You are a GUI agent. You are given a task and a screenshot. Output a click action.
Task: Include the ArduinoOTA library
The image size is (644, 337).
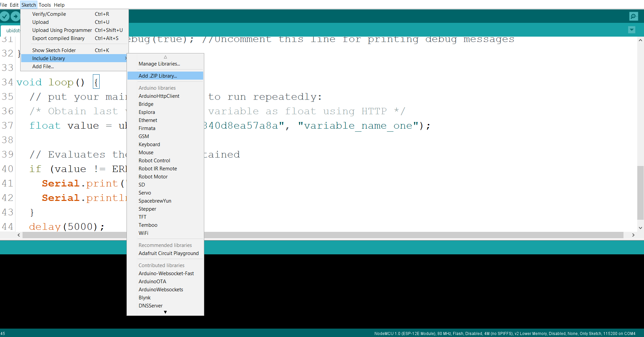pyautogui.click(x=165, y=282)
